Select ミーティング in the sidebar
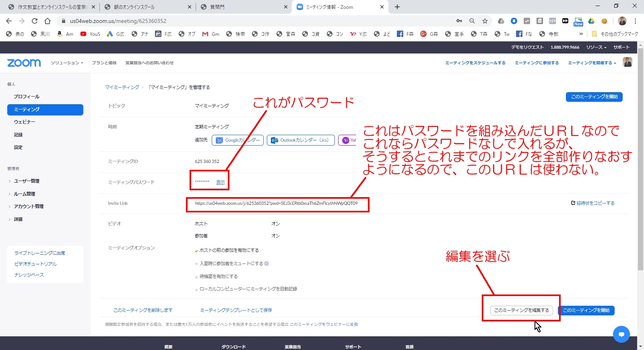Image resolution: width=644 pixels, height=350 pixels. (x=45, y=109)
